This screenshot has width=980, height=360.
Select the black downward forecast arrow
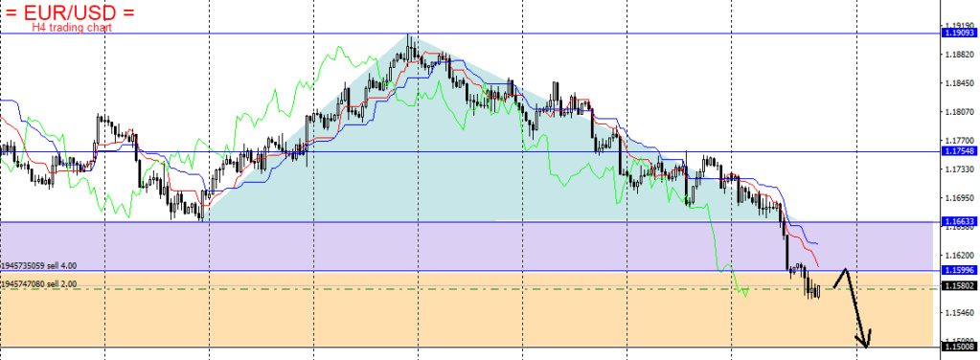[854, 307]
